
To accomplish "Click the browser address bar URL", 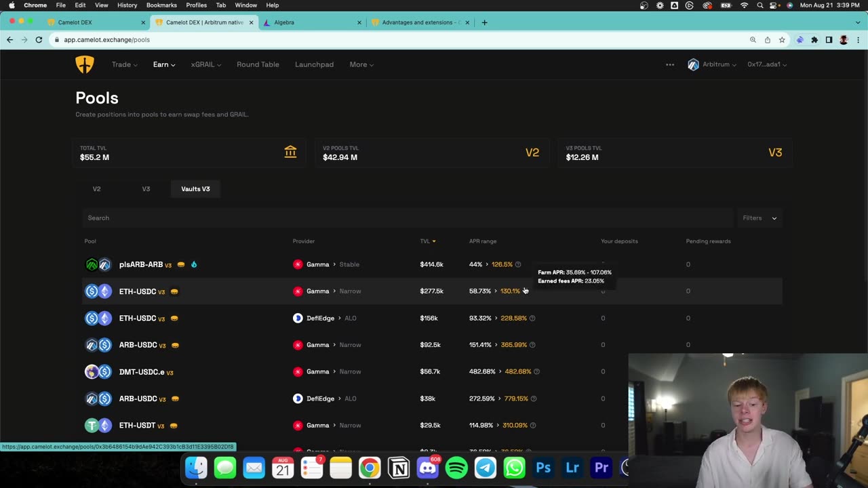I will pos(107,40).
